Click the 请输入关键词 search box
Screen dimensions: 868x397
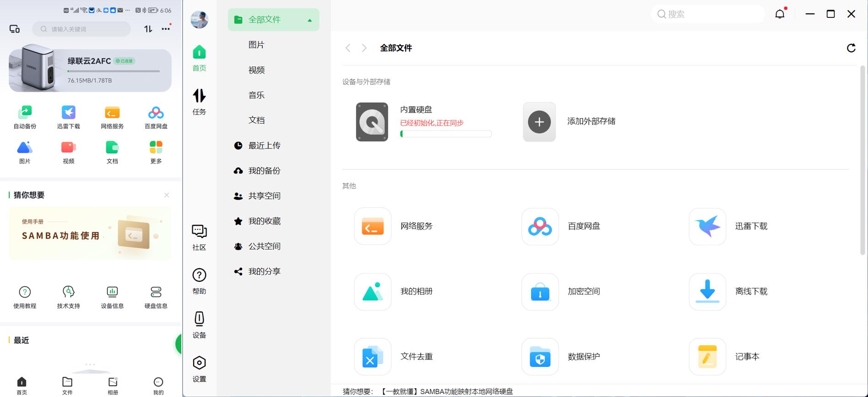[x=81, y=29]
